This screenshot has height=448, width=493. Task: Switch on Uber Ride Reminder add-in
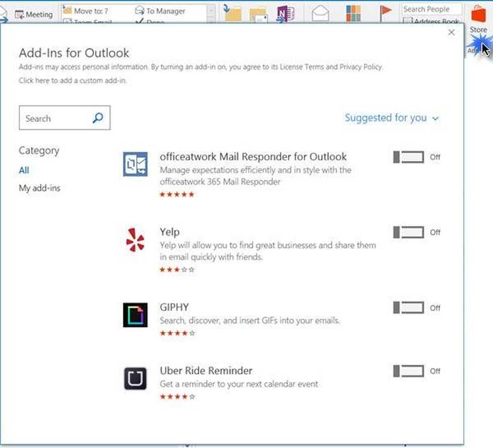(x=409, y=371)
